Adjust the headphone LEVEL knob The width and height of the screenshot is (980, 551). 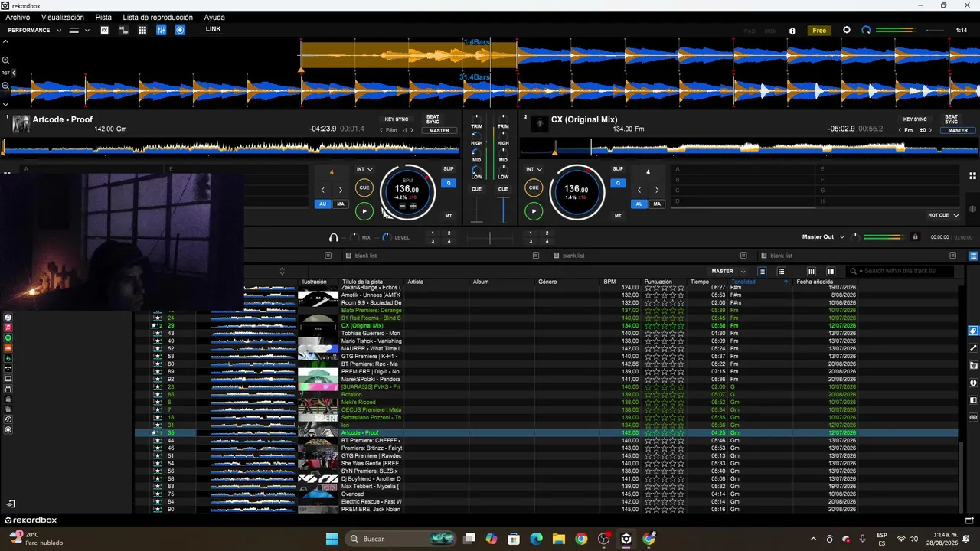(x=386, y=237)
